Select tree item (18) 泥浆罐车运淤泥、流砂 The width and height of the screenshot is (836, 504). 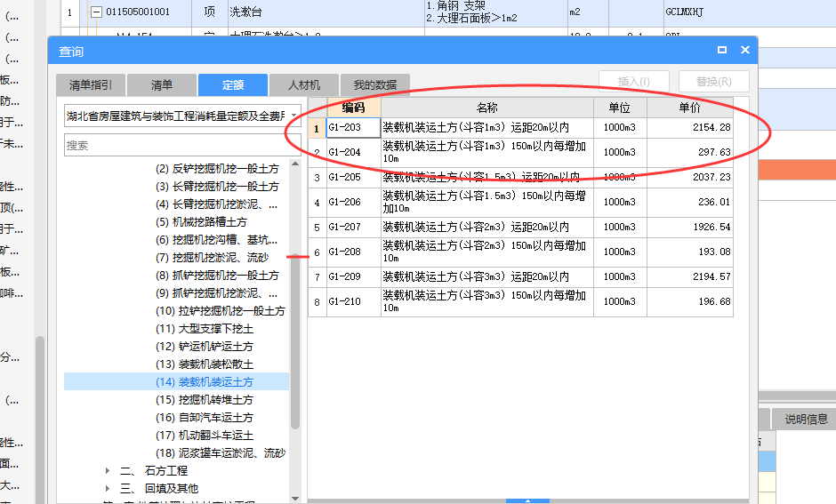[x=221, y=452]
